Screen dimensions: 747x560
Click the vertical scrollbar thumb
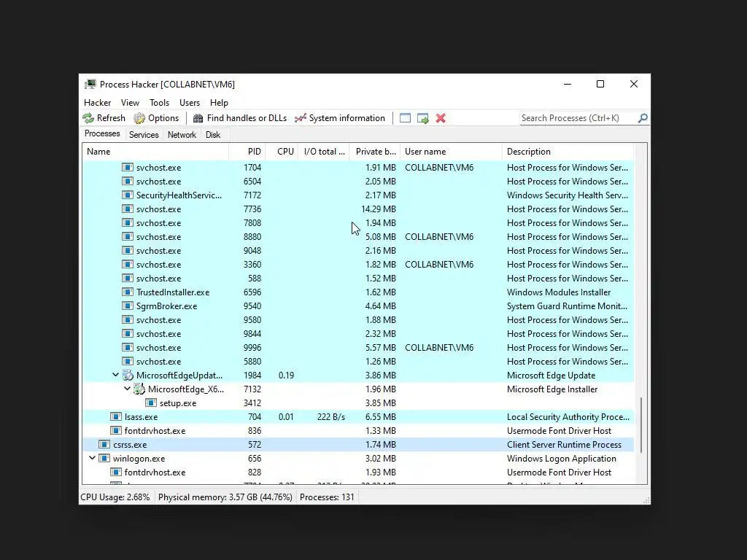[x=641, y=425]
